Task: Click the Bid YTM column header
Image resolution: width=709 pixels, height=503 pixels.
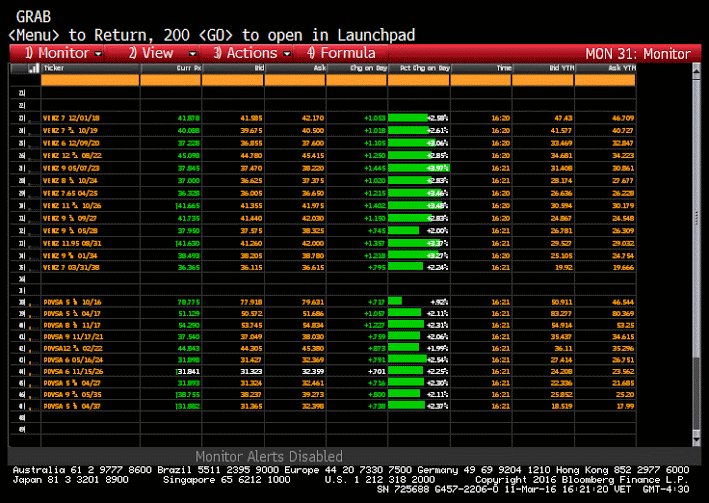Action: [x=543, y=68]
